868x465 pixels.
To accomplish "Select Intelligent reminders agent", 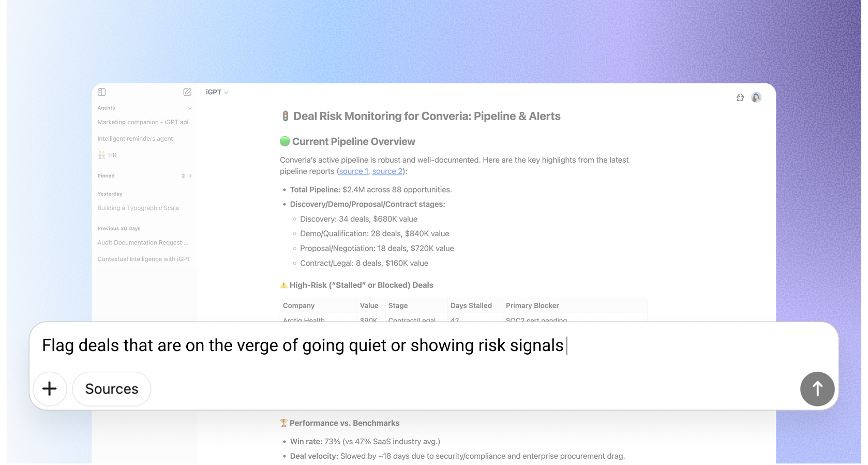I will tap(135, 139).
